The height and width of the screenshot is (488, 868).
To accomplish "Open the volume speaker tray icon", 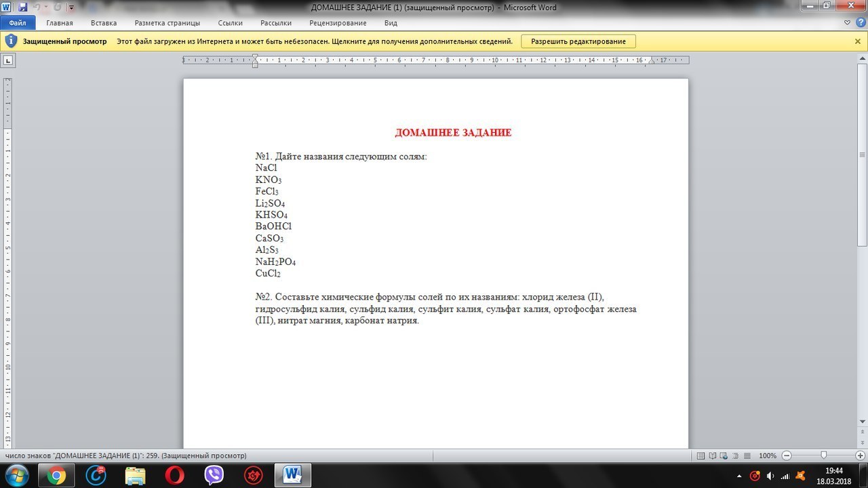I will (770, 475).
